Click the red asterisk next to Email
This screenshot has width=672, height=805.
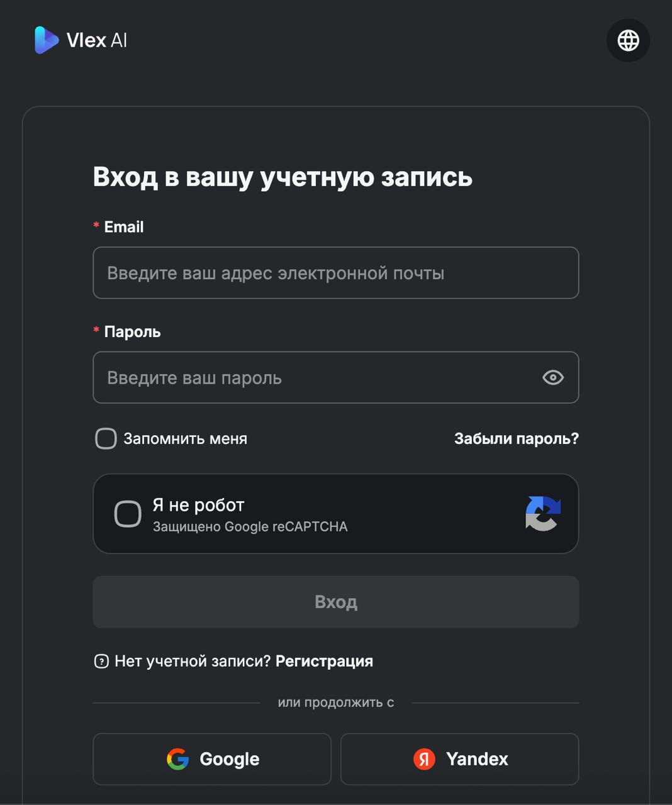coord(96,225)
